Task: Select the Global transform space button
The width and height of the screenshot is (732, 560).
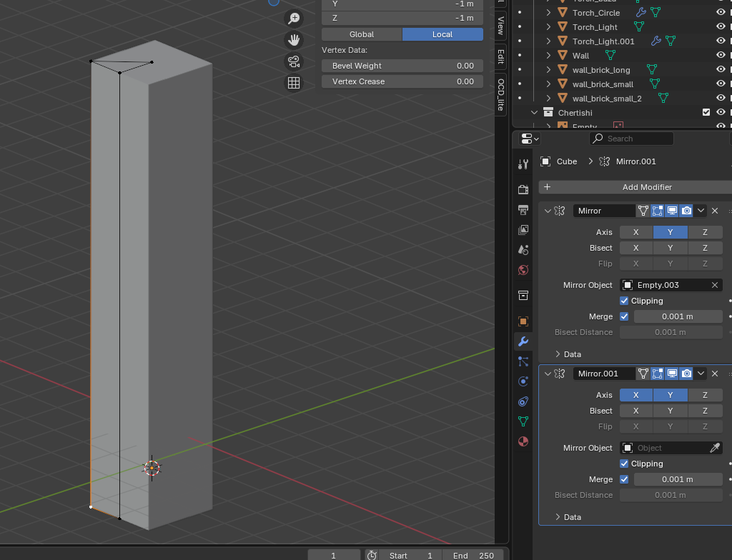Action: (x=362, y=34)
